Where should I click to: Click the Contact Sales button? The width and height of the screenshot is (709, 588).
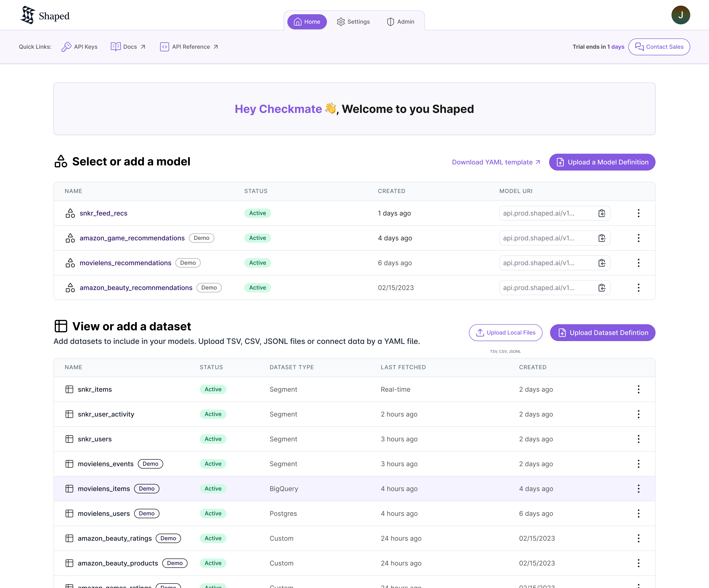click(x=659, y=47)
